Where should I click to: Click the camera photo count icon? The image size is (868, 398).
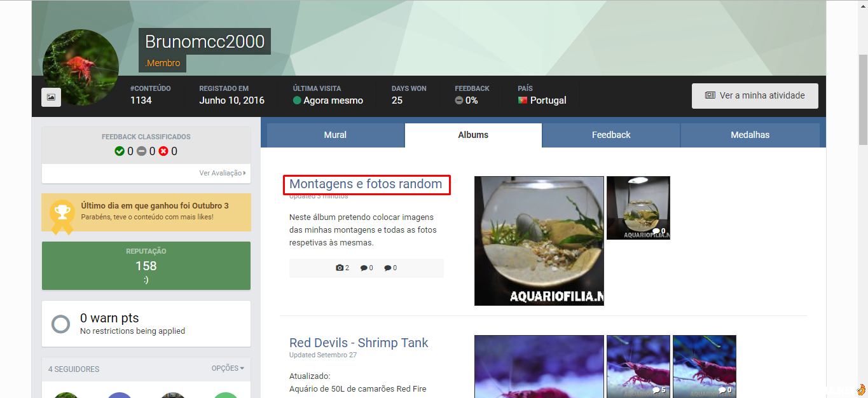(340, 268)
